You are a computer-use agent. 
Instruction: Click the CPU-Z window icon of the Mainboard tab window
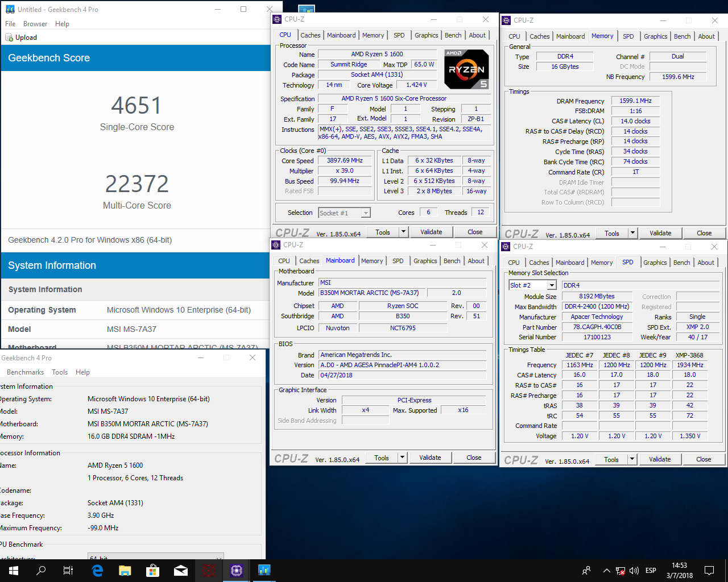[x=276, y=245]
